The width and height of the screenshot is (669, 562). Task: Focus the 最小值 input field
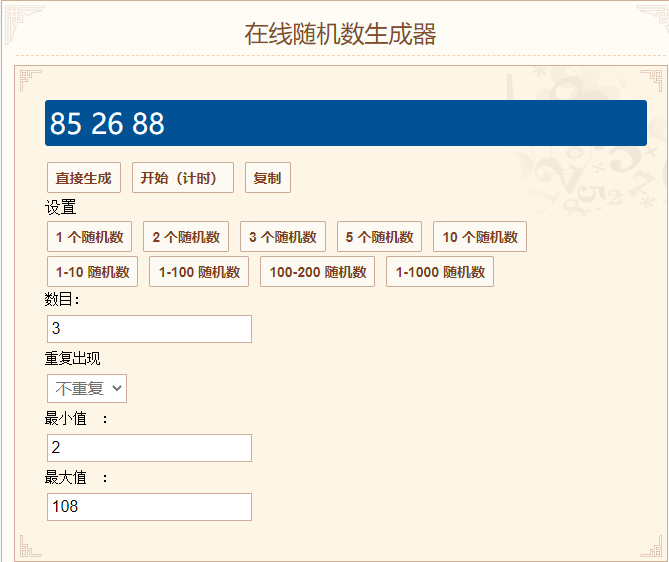[149, 448]
